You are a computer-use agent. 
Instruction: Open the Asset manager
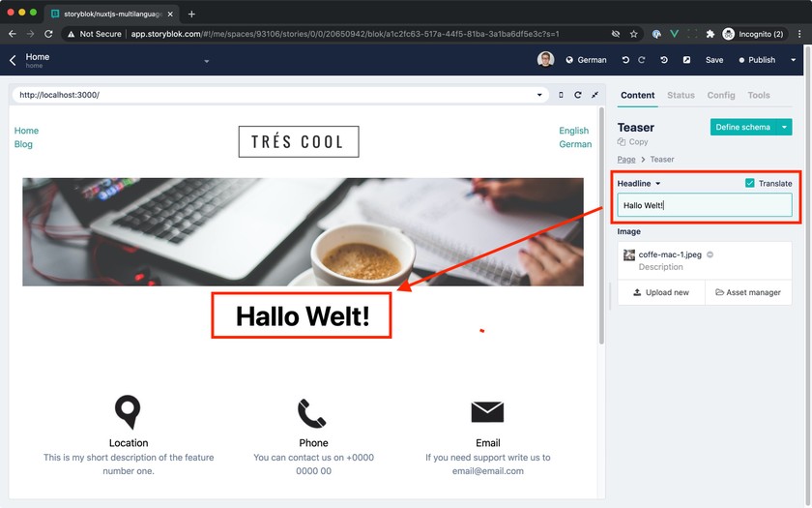[748, 292]
